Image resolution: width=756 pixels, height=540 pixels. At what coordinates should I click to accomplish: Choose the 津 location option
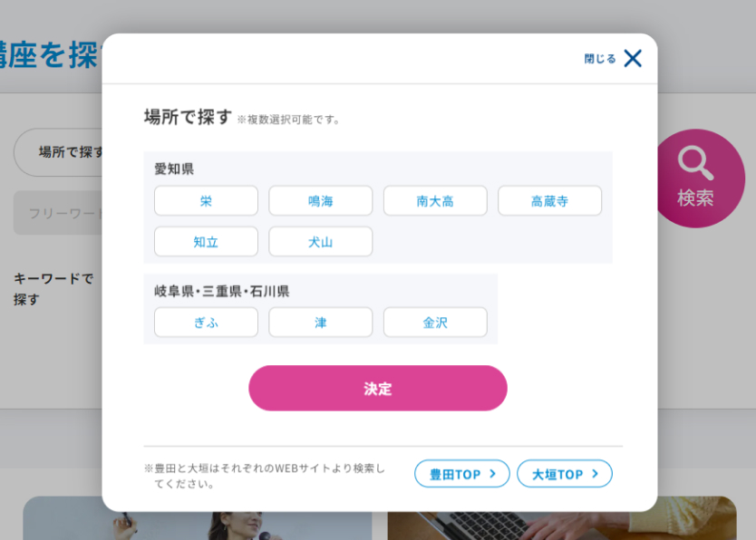(x=320, y=323)
